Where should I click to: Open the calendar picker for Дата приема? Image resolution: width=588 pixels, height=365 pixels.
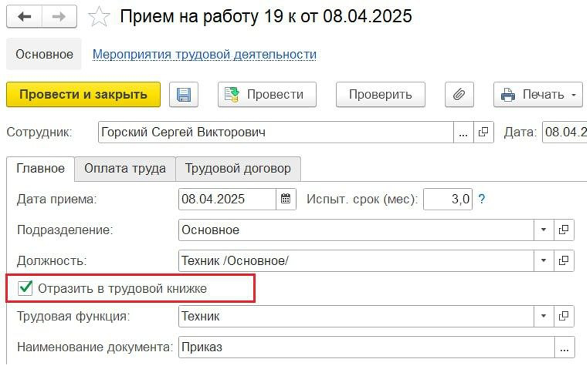[286, 199]
